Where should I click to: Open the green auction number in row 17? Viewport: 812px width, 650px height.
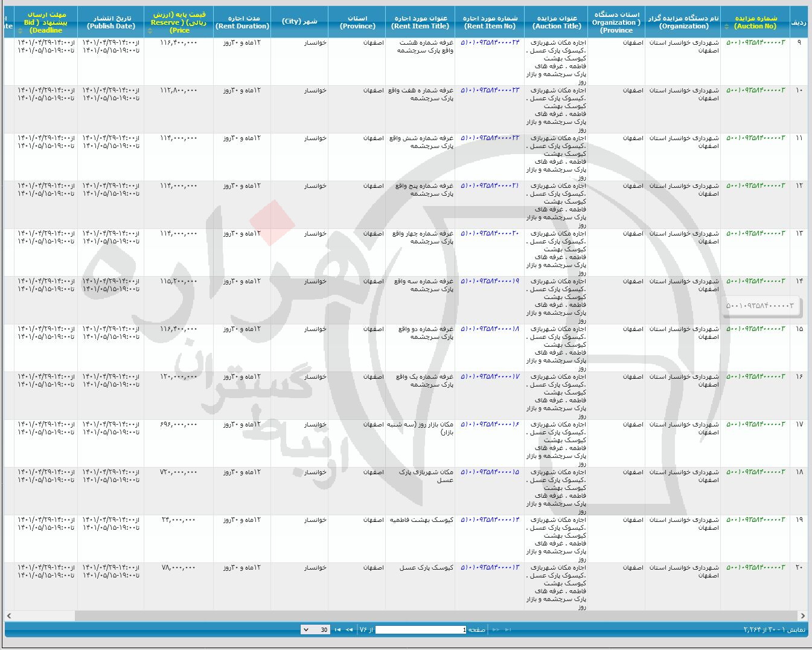coord(755,425)
